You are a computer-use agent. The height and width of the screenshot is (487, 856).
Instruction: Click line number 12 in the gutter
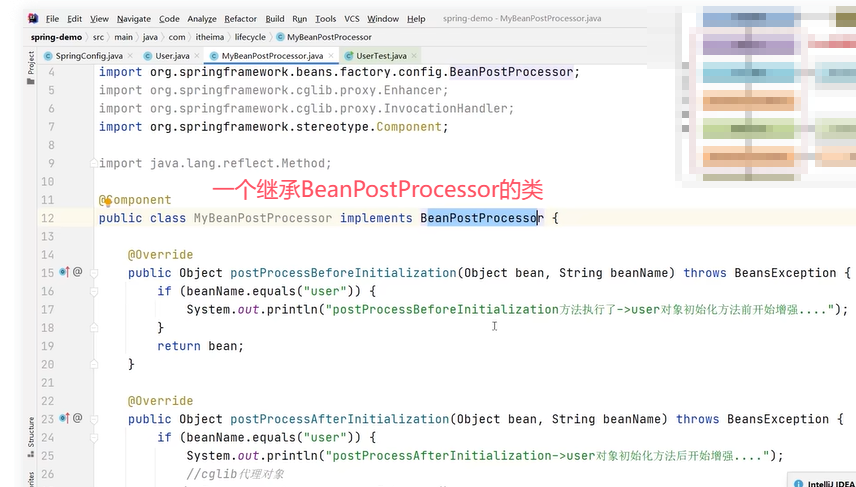point(47,218)
